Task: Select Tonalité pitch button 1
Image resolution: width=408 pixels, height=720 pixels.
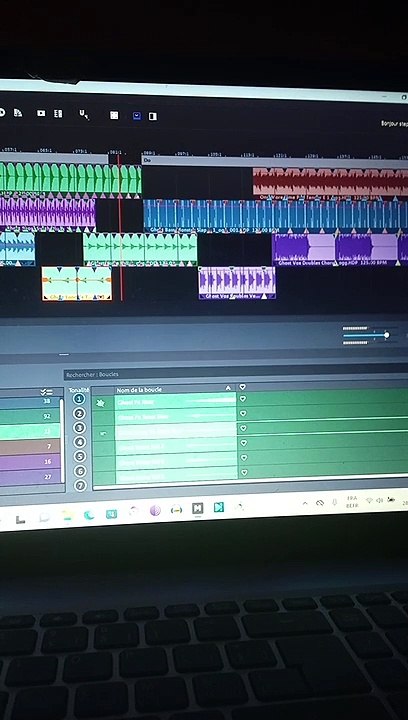Action: coord(79,399)
